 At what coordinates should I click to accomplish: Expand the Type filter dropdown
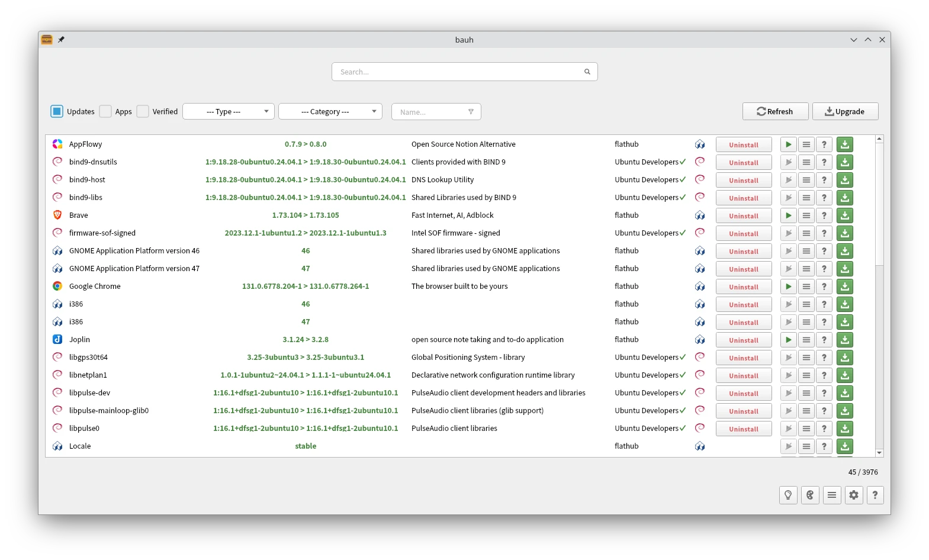point(229,111)
